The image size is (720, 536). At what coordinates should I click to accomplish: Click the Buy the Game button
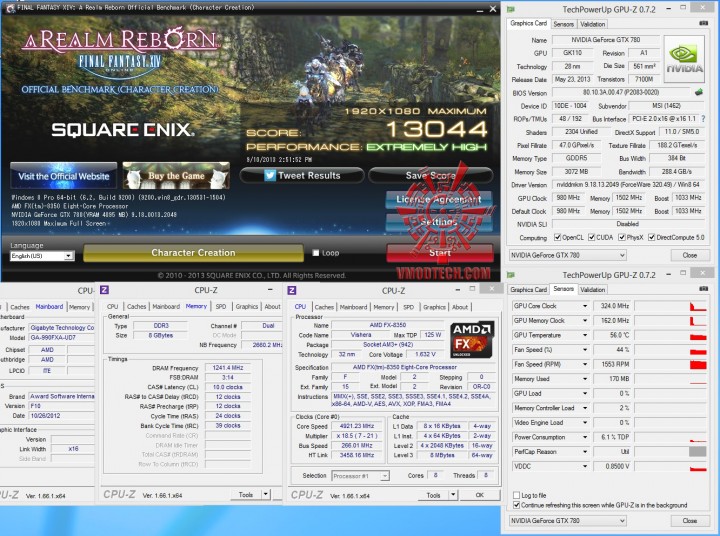[176, 175]
